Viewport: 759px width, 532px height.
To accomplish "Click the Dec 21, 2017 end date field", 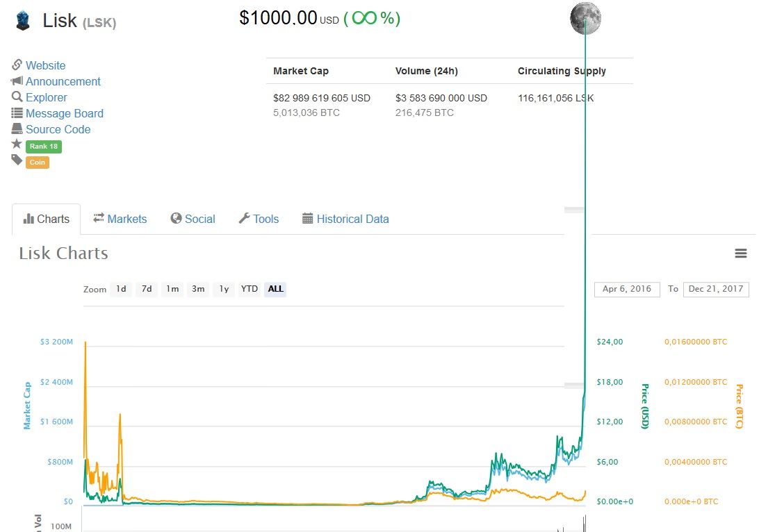I will tap(716, 289).
